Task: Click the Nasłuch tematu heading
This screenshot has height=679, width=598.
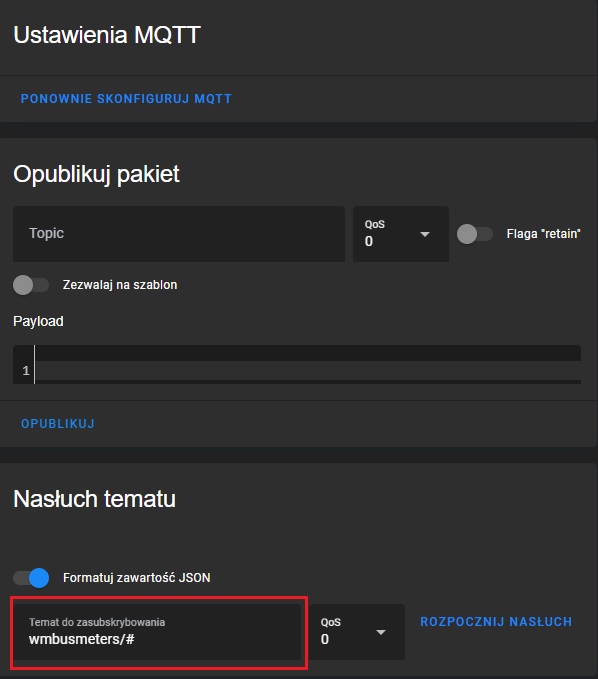Action: click(x=94, y=499)
